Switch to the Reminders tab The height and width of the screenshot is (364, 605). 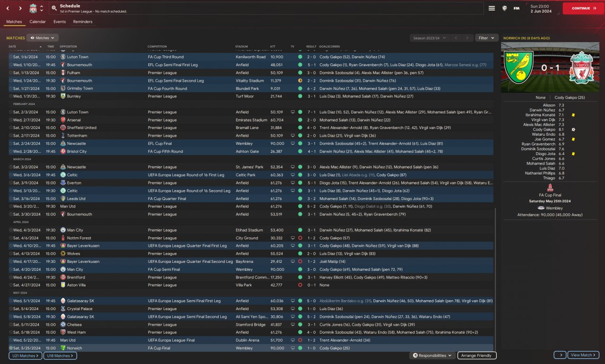tap(83, 22)
